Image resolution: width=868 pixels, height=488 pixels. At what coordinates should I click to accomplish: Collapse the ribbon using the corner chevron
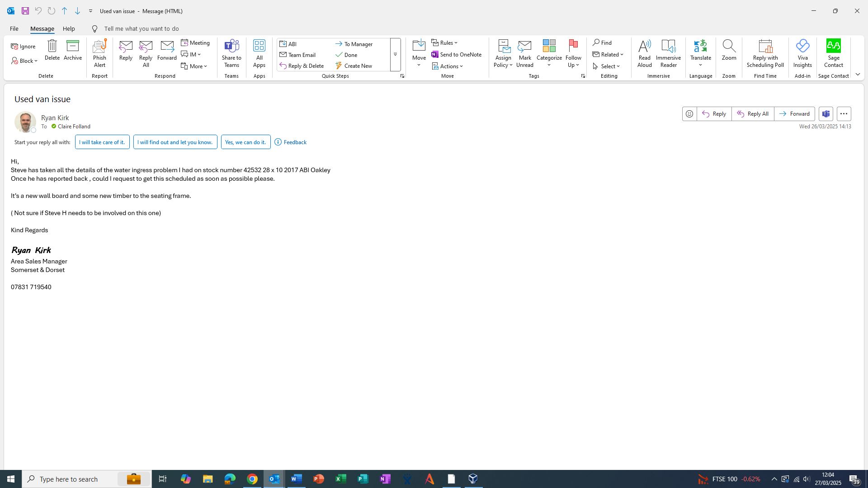[858, 75]
